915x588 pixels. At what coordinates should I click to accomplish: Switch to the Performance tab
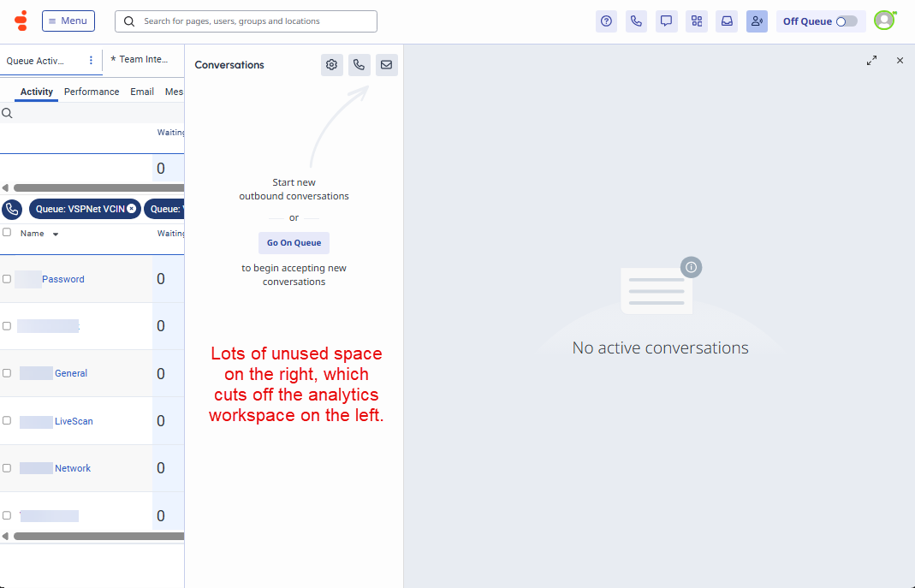[x=92, y=92]
